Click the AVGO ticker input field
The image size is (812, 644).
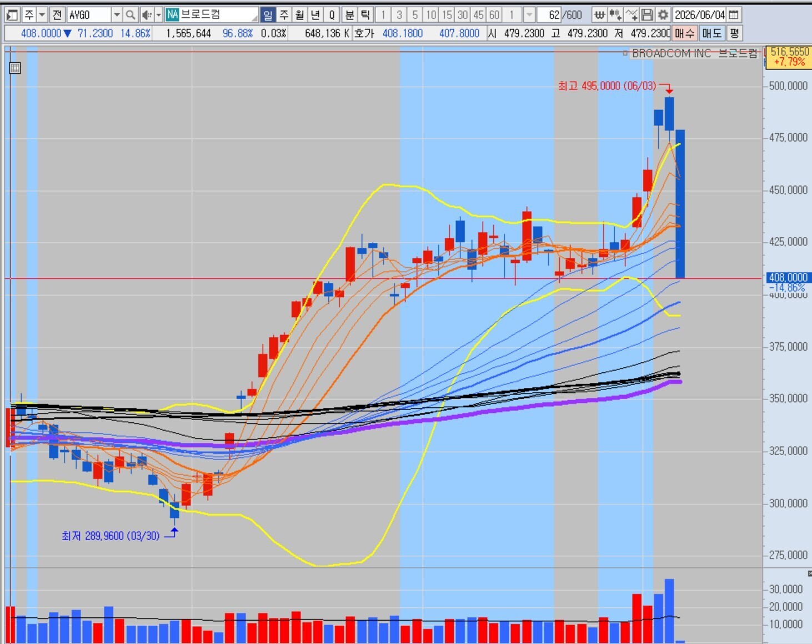(x=89, y=15)
